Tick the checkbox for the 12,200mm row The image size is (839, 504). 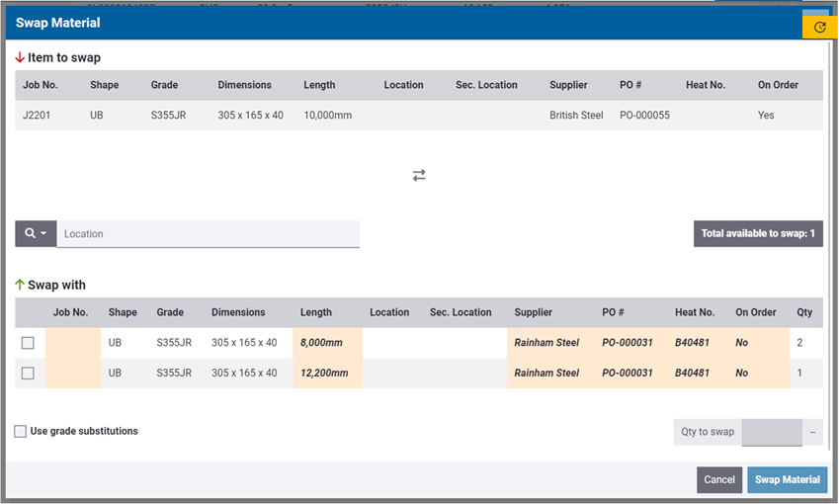pos(28,374)
